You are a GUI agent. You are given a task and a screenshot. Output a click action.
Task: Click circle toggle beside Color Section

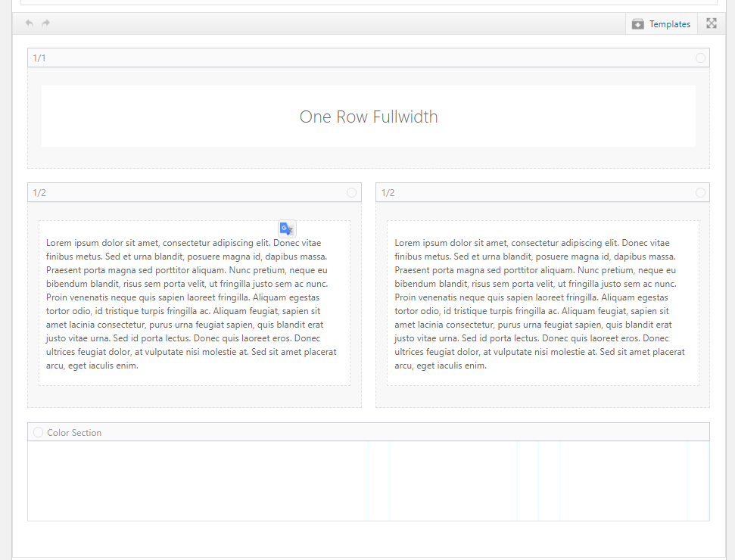38,432
